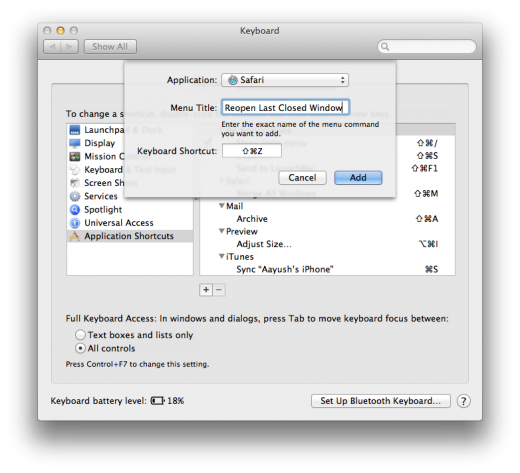This screenshot has width=520, height=473.
Task: Click the Keyboard Shortcut field
Action: click(252, 151)
